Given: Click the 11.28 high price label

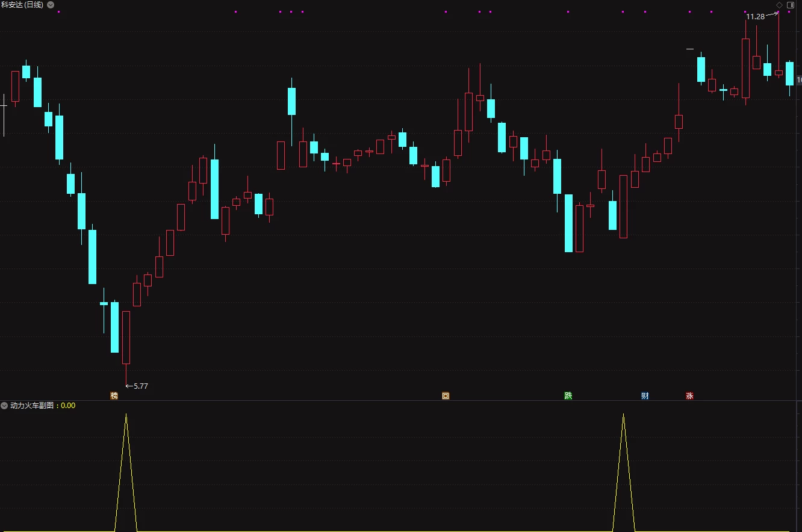Looking at the screenshot, I should point(755,17).
